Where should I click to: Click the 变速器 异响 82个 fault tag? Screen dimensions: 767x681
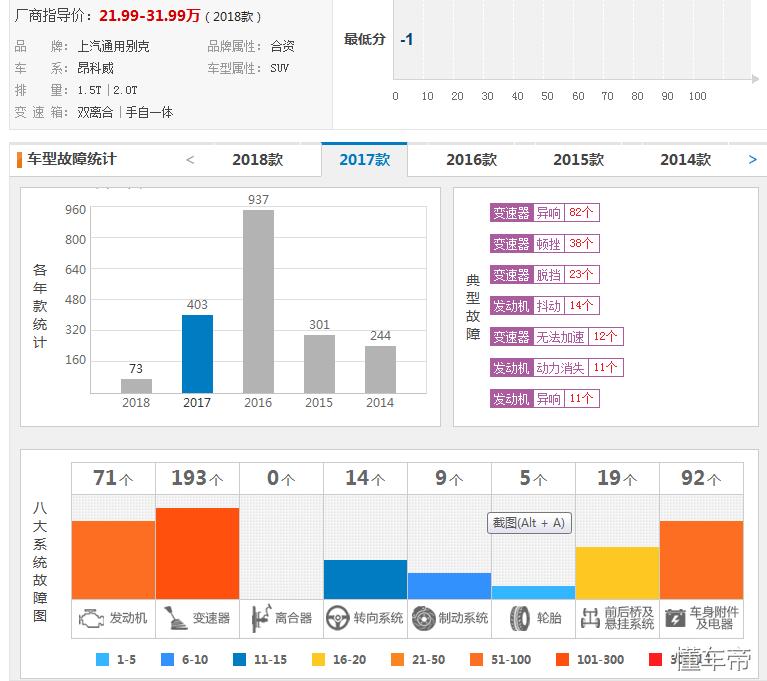coord(544,213)
